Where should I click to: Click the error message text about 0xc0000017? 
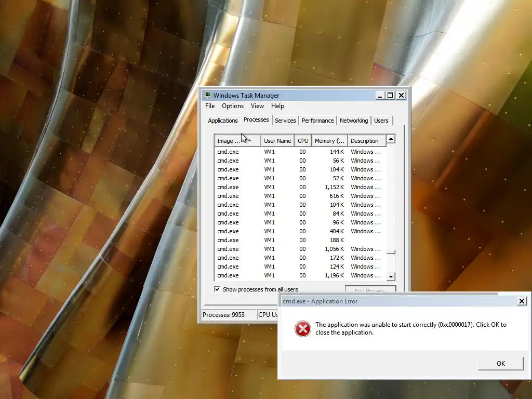(410, 328)
